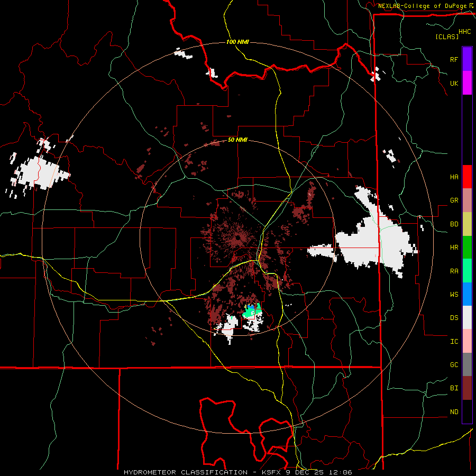Click the HA red legend swatch
The image size is (476, 476).
coord(467,177)
